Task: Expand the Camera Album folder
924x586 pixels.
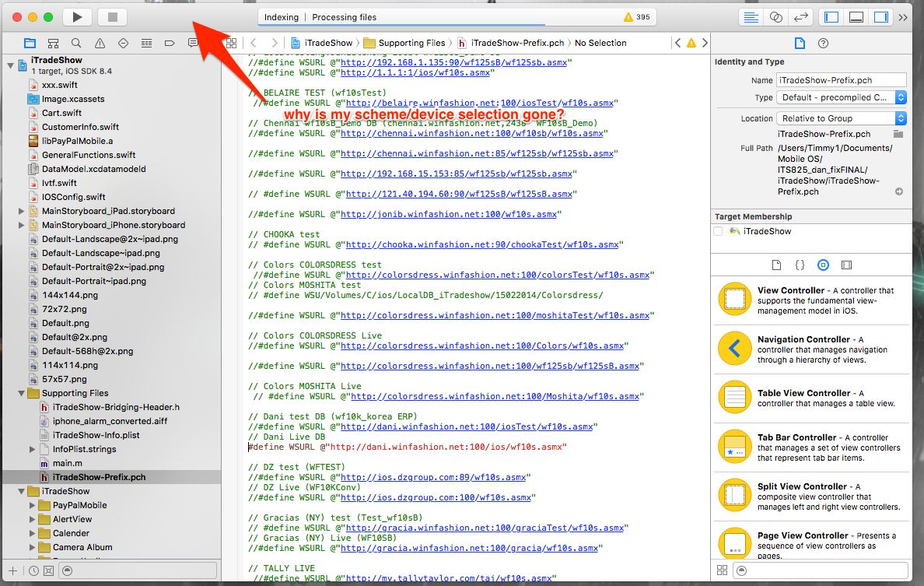Action: tap(33, 548)
